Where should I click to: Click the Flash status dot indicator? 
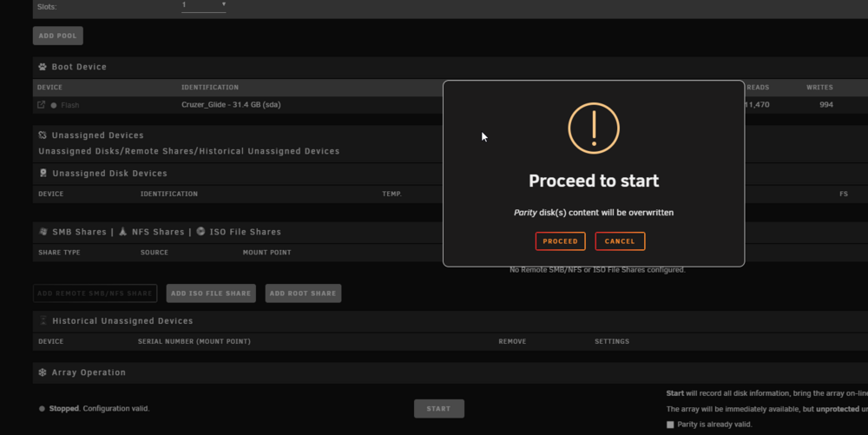point(54,105)
